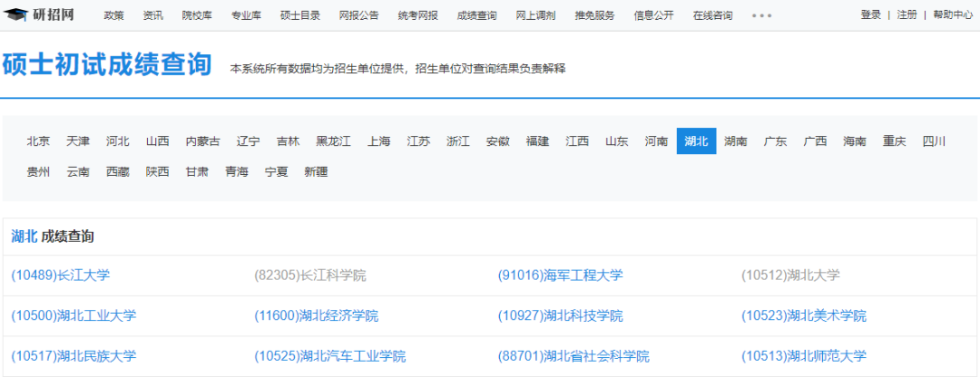Image resolution: width=980 pixels, height=377 pixels.
Task: Select the 内蒙古 province tab
Action: [x=203, y=141]
